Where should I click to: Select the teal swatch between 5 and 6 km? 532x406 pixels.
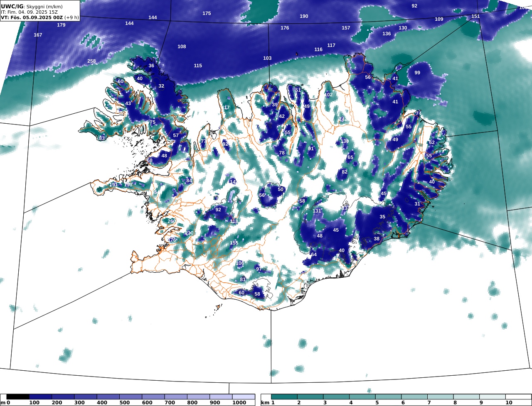(x=389, y=397)
